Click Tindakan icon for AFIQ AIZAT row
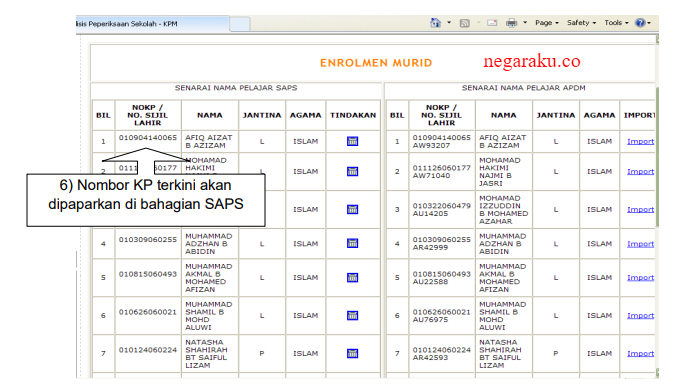 tap(352, 141)
